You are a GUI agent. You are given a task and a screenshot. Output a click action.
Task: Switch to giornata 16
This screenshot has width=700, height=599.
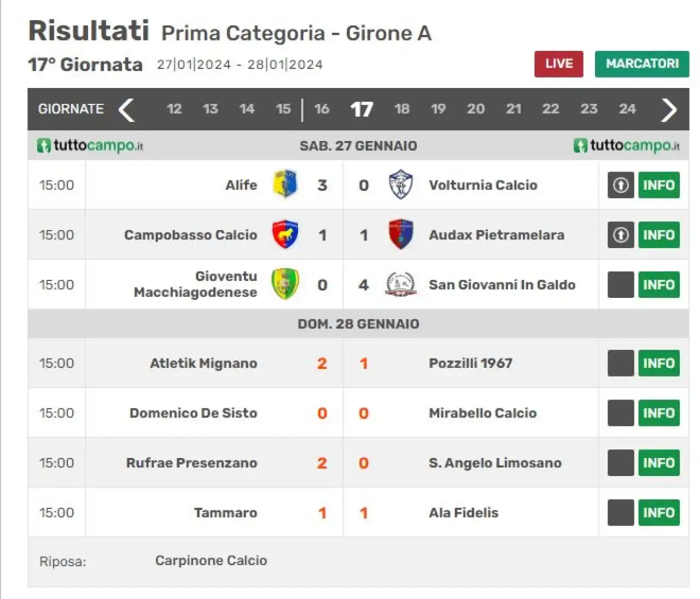pyautogui.click(x=322, y=109)
